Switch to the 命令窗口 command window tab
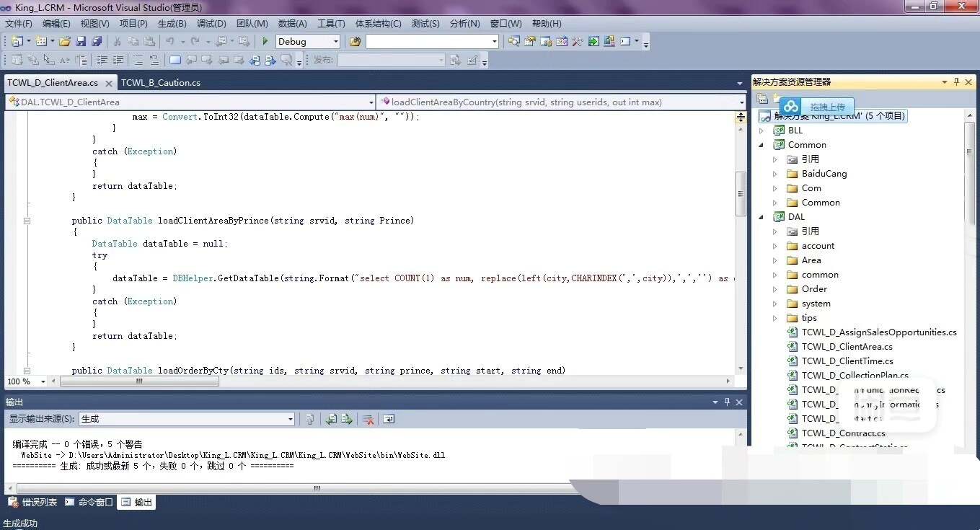This screenshot has width=980, height=530. click(x=89, y=503)
